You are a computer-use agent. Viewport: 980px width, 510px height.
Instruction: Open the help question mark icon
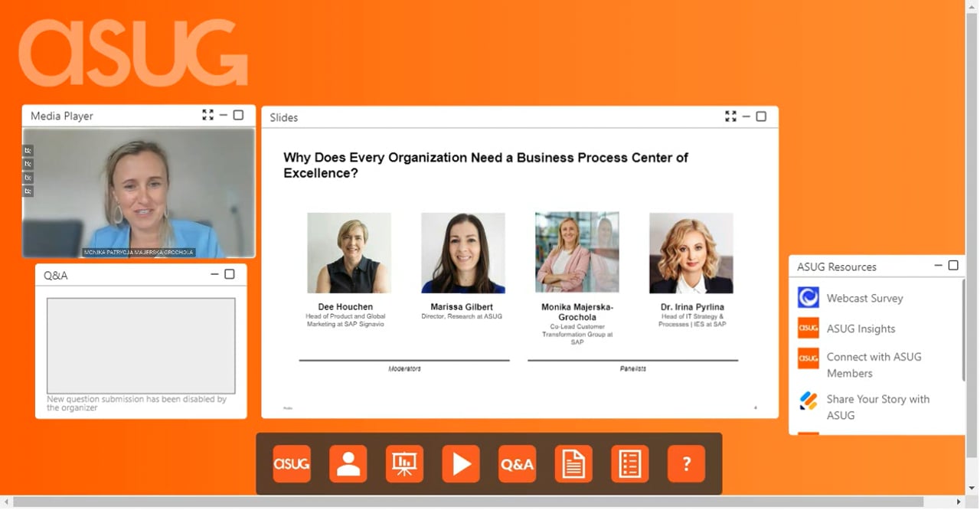686,464
